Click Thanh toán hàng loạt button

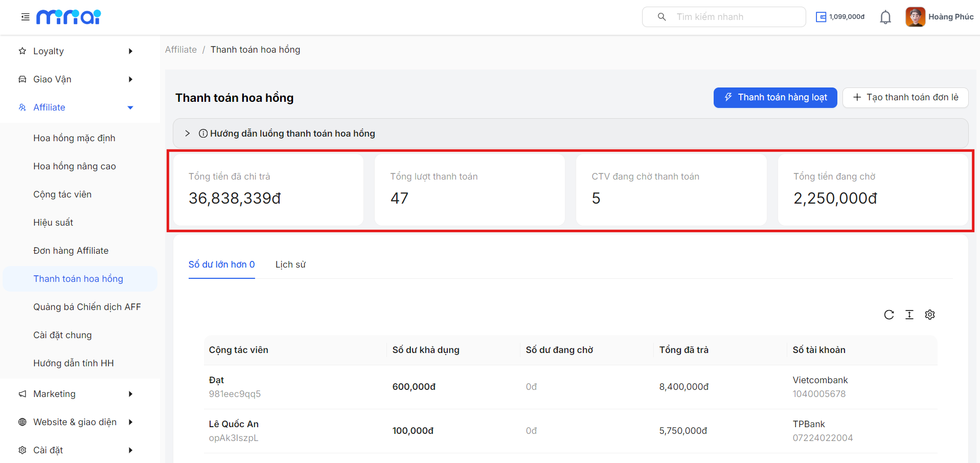click(775, 98)
